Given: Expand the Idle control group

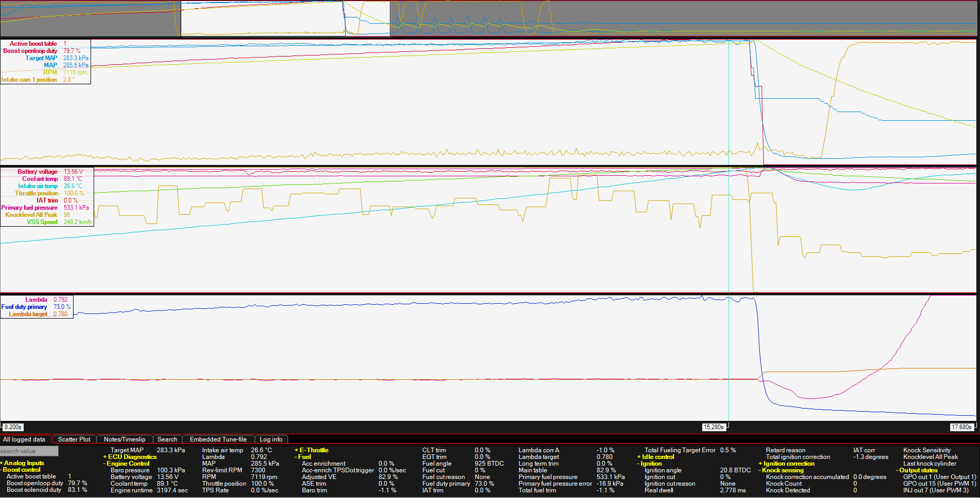Looking at the screenshot, I should [657, 457].
